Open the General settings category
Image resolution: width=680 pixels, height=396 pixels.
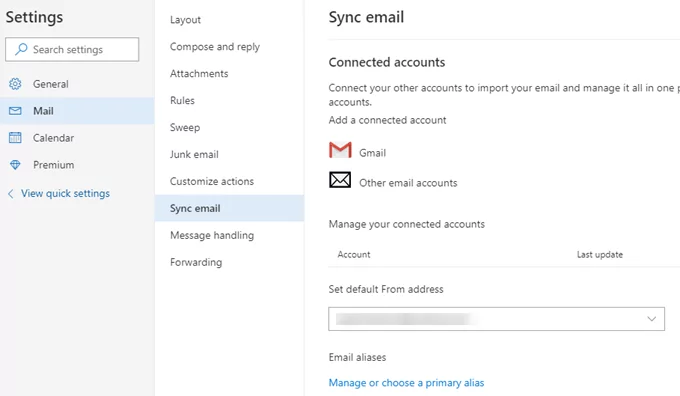(77, 84)
